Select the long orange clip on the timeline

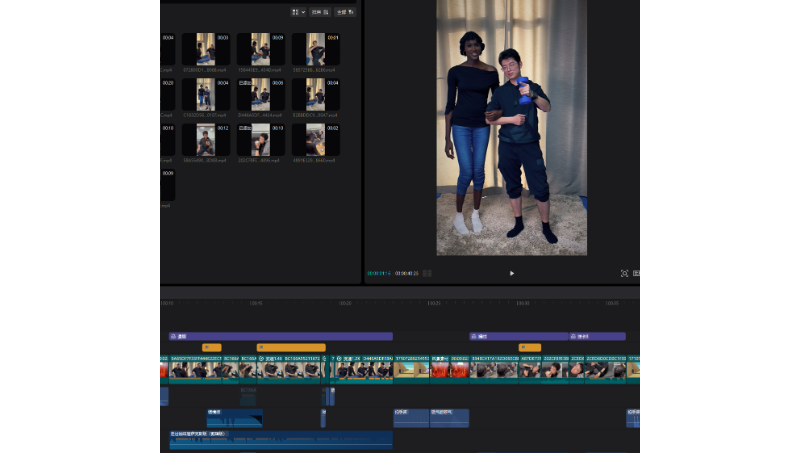pos(290,348)
